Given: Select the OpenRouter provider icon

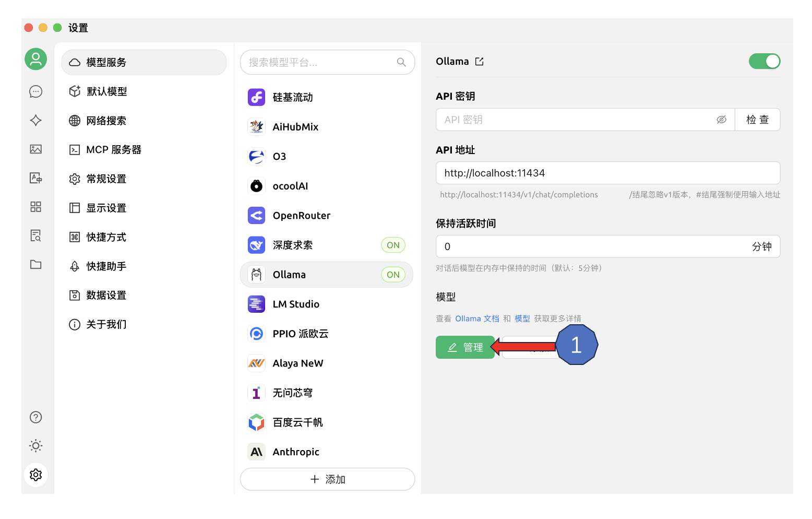Looking at the screenshot, I should [256, 216].
